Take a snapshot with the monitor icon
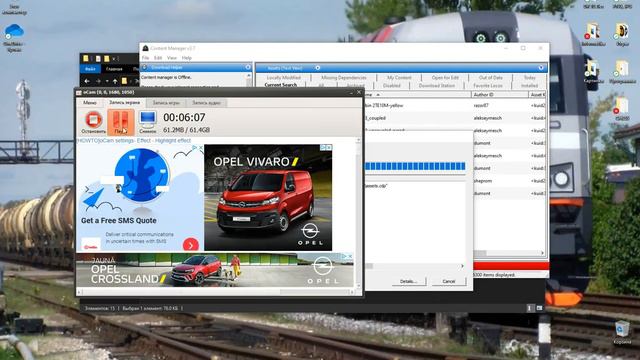The width and height of the screenshot is (640, 360). [x=147, y=122]
